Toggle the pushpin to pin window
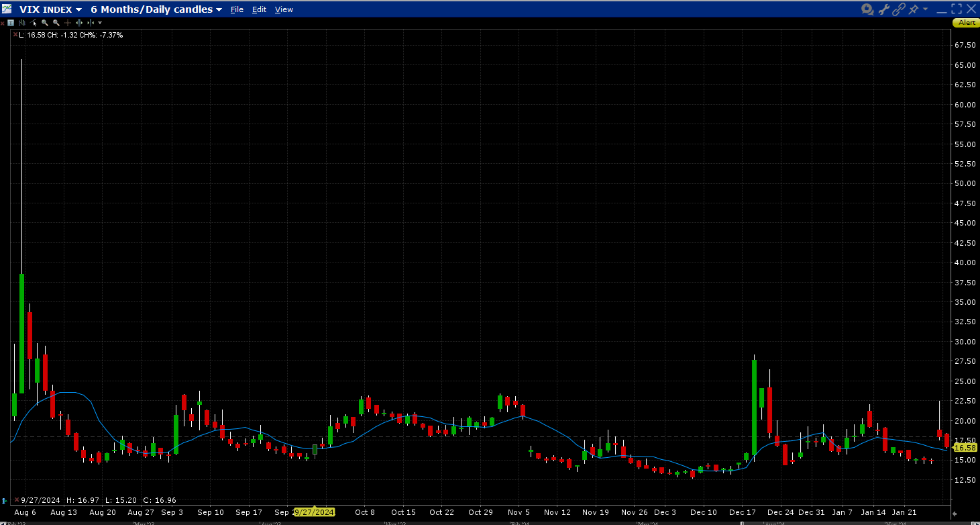Image resolution: width=980 pixels, height=525 pixels. [x=914, y=9]
